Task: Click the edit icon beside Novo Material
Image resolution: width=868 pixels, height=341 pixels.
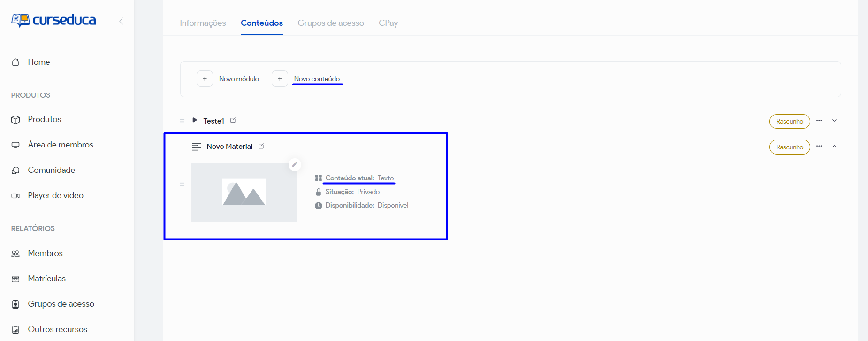Action: (261, 146)
